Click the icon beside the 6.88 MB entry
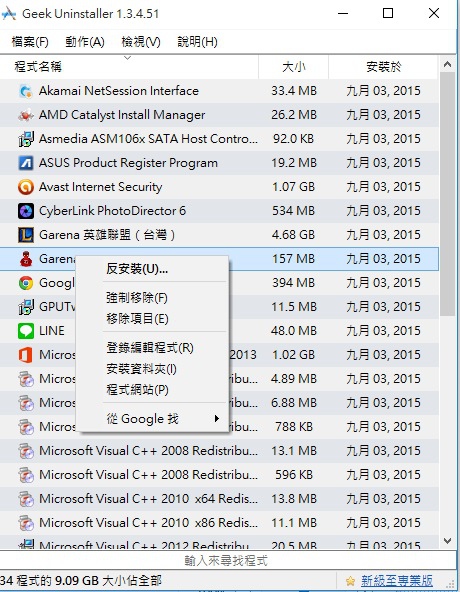460x592 pixels. pyautogui.click(x=26, y=403)
